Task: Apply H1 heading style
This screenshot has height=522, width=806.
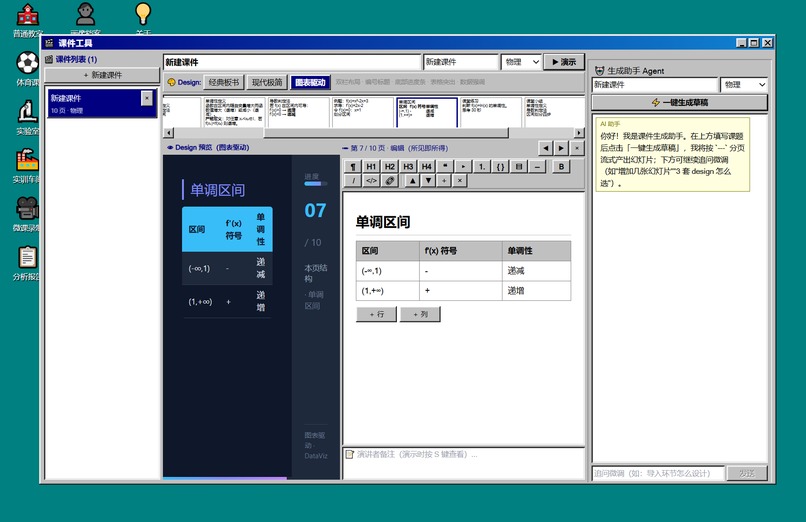Action: click(x=371, y=166)
